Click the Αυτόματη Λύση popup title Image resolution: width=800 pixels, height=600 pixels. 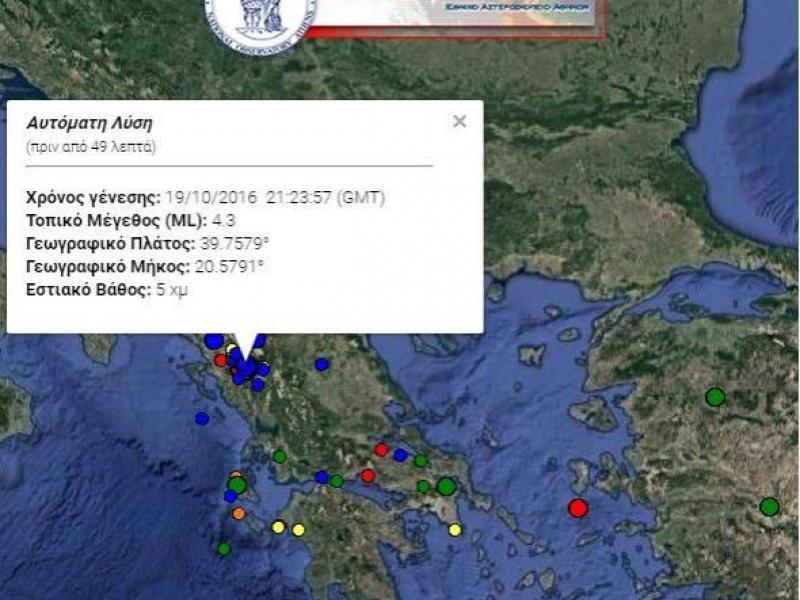click(x=89, y=124)
